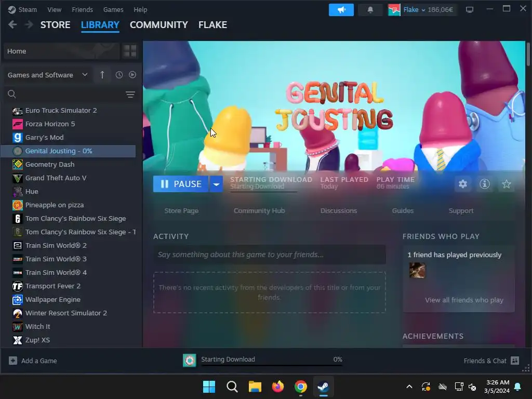Click the activity status text field
The image size is (532, 399).
[270, 255]
